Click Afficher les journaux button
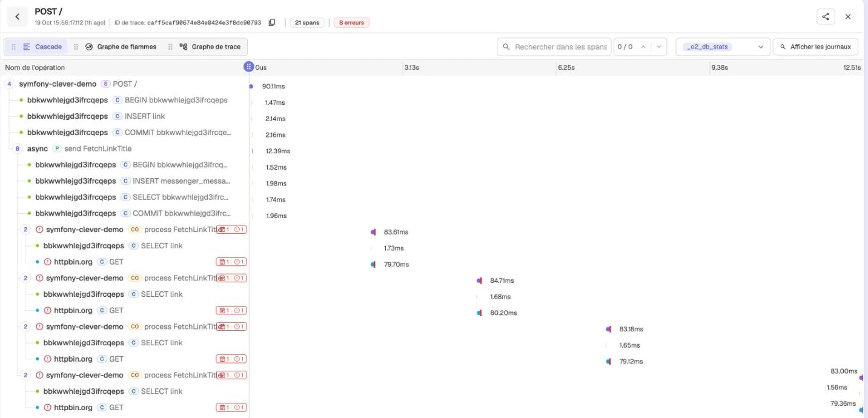Screen dimensions: 868x418 coord(815,47)
